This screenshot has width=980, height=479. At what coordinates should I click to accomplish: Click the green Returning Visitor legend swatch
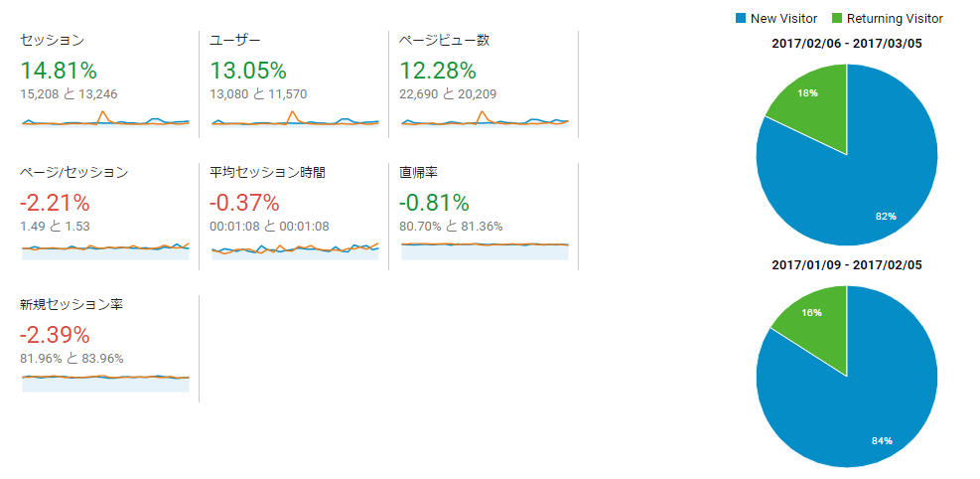click(837, 19)
